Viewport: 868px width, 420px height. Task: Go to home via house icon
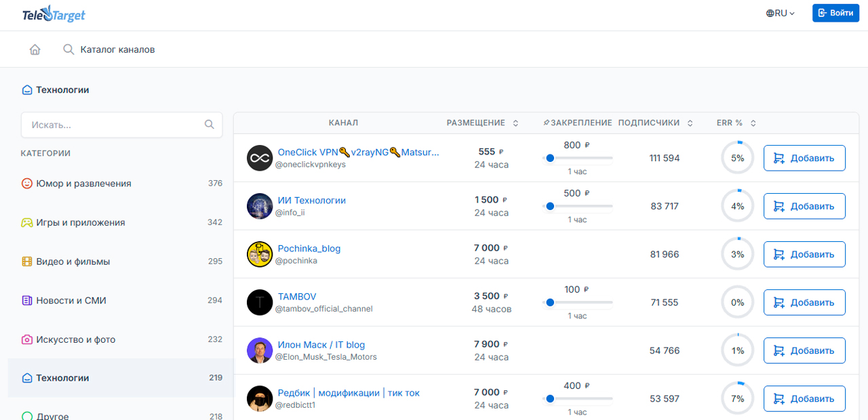pos(35,49)
